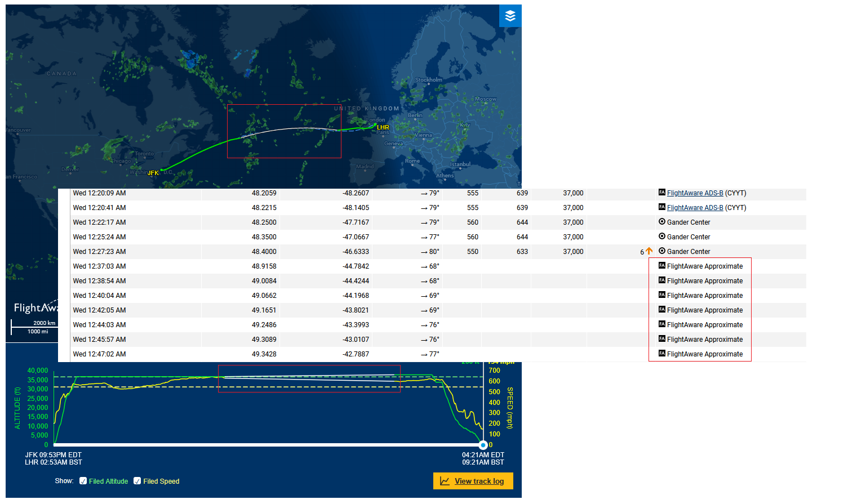Click the Moscow city label on map
The width and height of the screenshot is (866, 504).
coord(485,99)
